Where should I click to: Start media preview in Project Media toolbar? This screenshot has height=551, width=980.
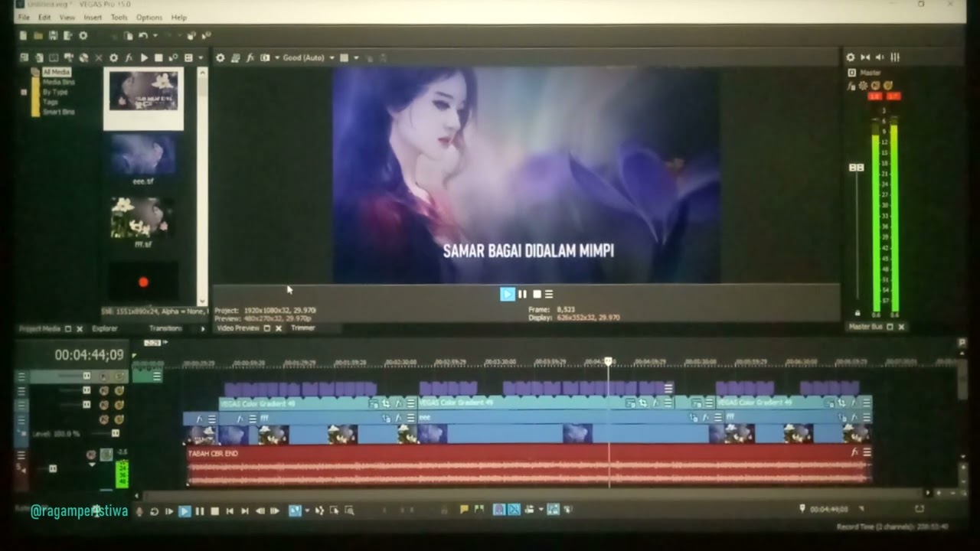click(144, 57)
